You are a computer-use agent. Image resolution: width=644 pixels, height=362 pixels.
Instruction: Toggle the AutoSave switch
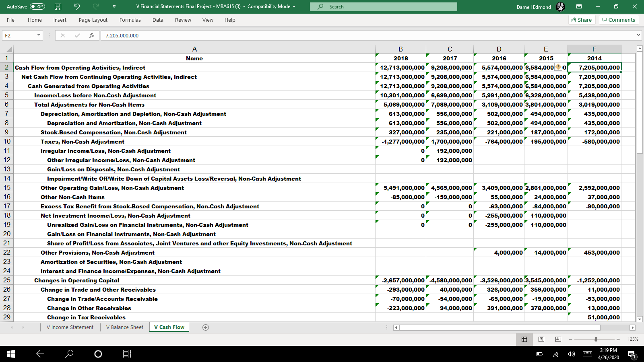37,6
